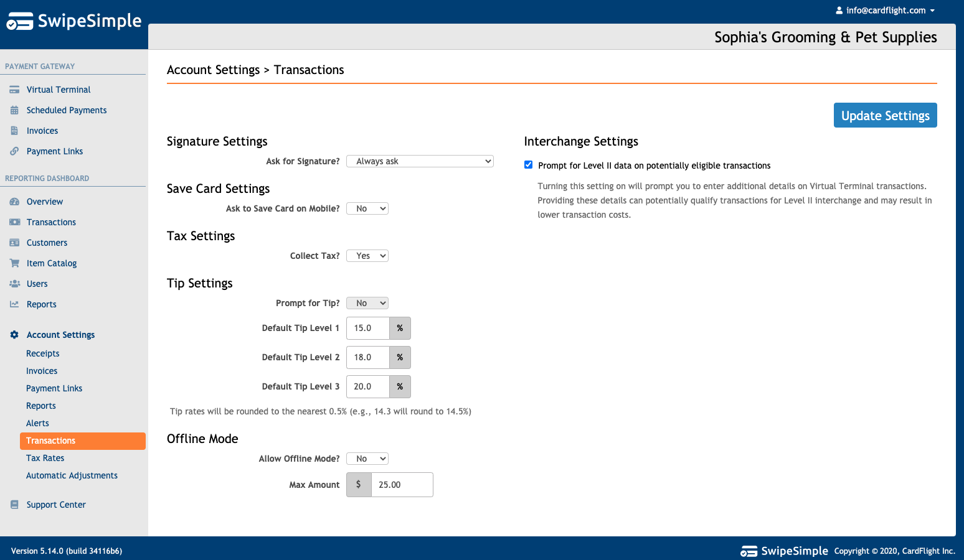Click the SwipeSimple logo in the top left

(x=74, y=21)
